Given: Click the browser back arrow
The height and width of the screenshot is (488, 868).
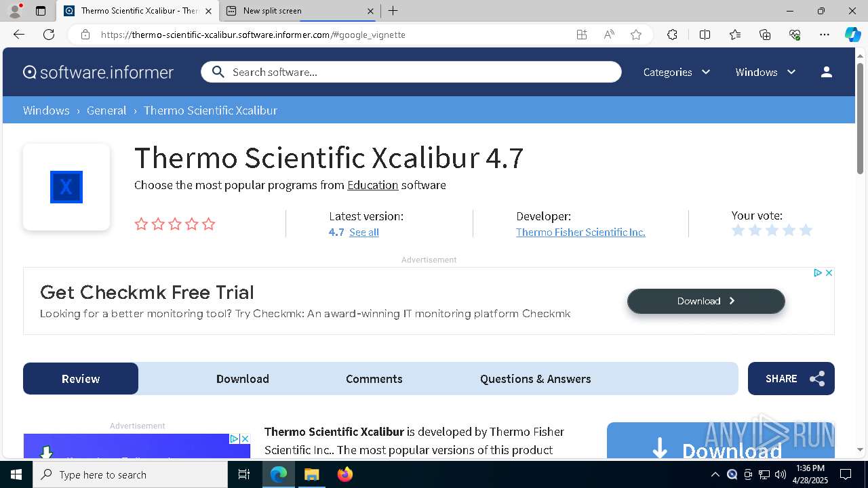Looking at the screenshot, I should (x=19, y=35).
